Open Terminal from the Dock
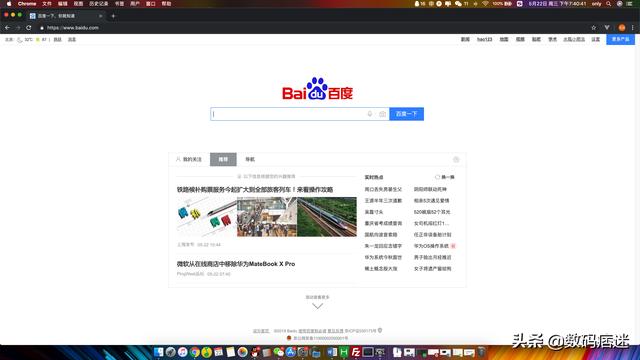Image resolution: width=640 pixels, height=360 pixels. pyautogui.click(x=368, y=352)
